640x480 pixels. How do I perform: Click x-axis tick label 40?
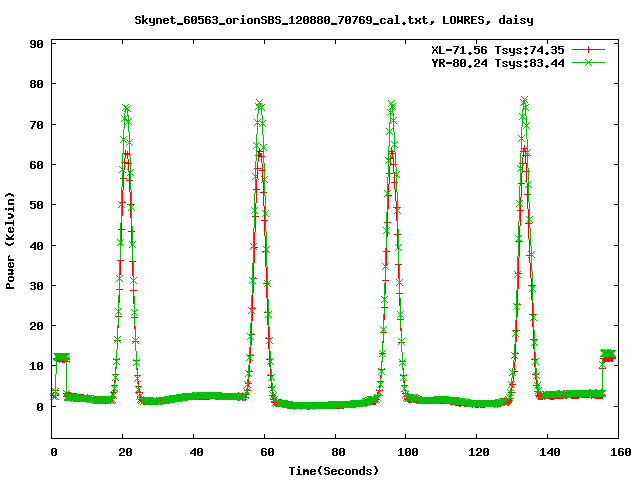[196, 452]
